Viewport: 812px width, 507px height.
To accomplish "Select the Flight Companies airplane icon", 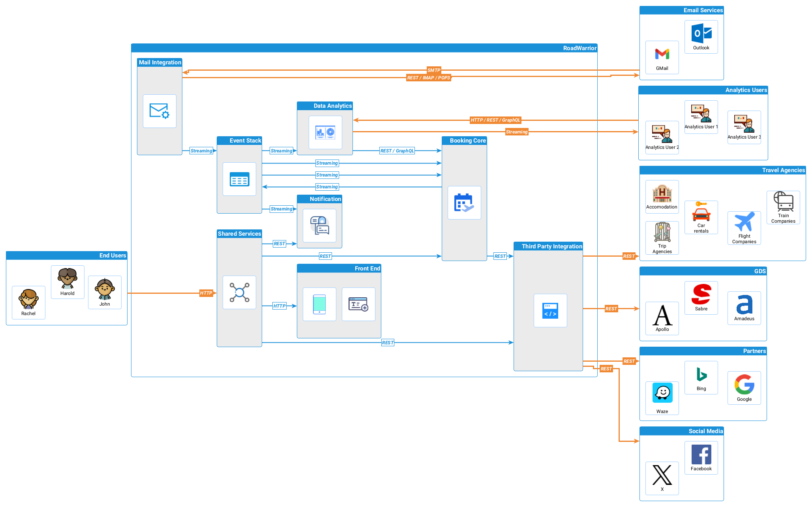I will tap(744, 222).
